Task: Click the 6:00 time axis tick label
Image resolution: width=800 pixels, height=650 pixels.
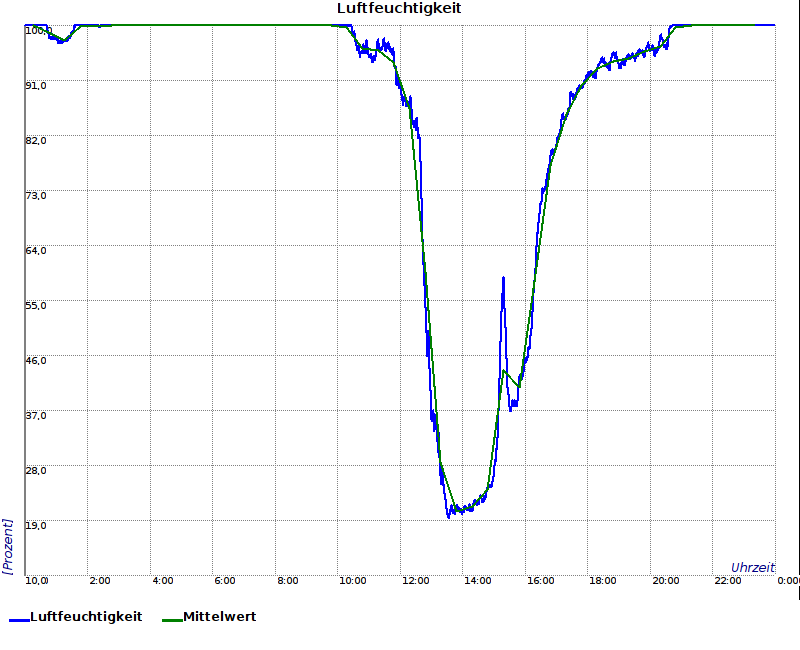Action: (x=225, y=581)
